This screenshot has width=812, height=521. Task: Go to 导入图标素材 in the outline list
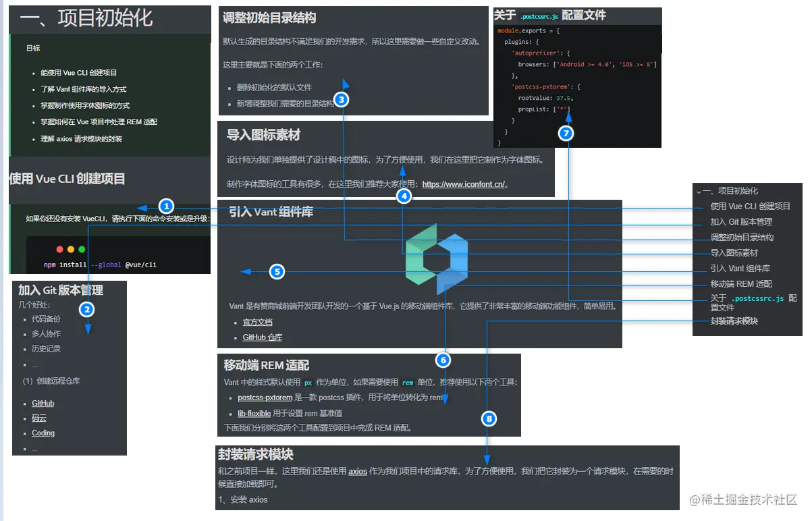pos(734,253)
